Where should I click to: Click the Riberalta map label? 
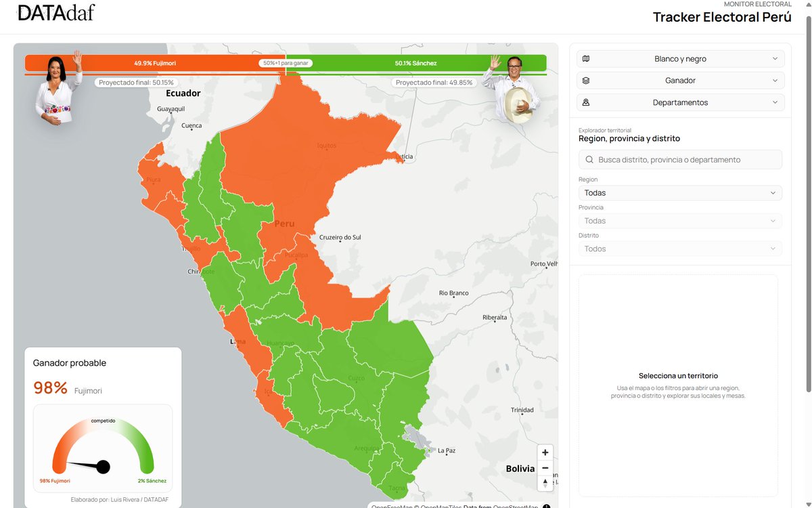tap(495, 317)
